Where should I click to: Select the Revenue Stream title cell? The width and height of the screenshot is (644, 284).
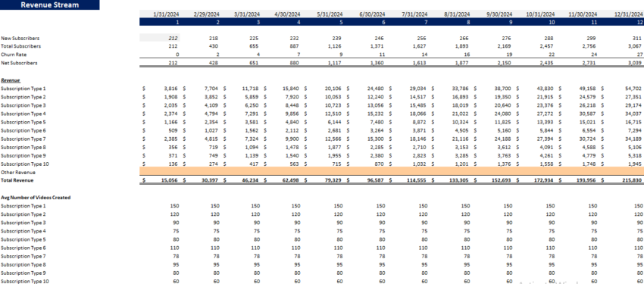point(49,5)
